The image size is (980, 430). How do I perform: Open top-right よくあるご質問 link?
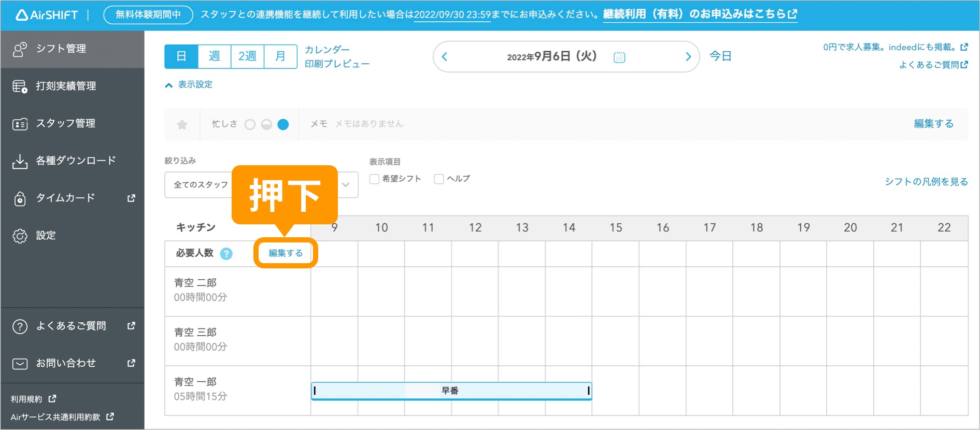point(933,65)
